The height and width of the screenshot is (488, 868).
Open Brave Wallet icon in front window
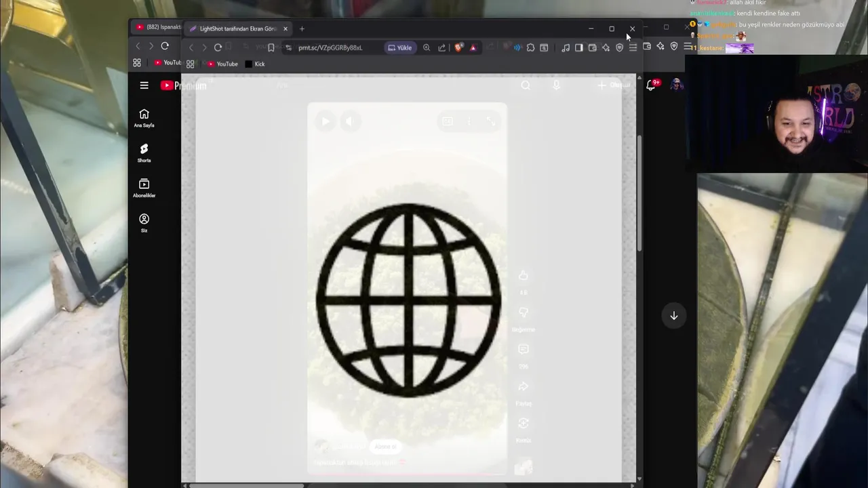[592, 47]
